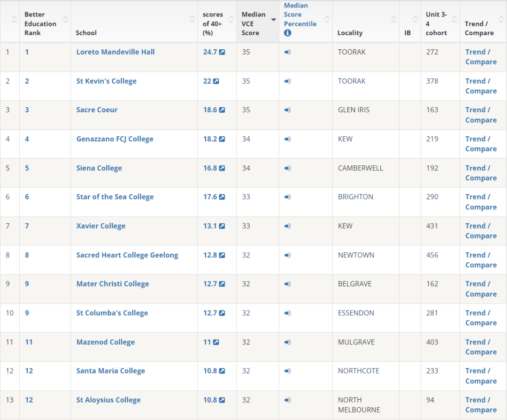Open chart icon next to Mazenod's 11 score

pyautogui.click(x=216, y=342)
